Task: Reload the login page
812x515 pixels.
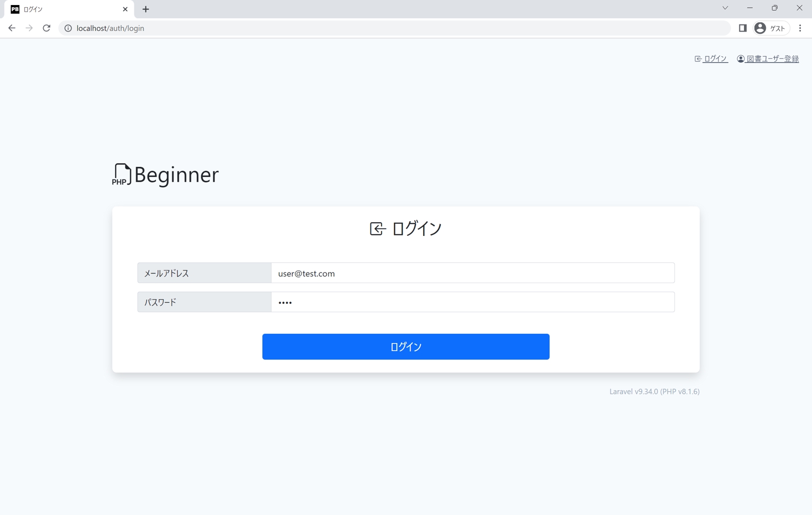Action: pyautogui.click(x=47, y=28)
